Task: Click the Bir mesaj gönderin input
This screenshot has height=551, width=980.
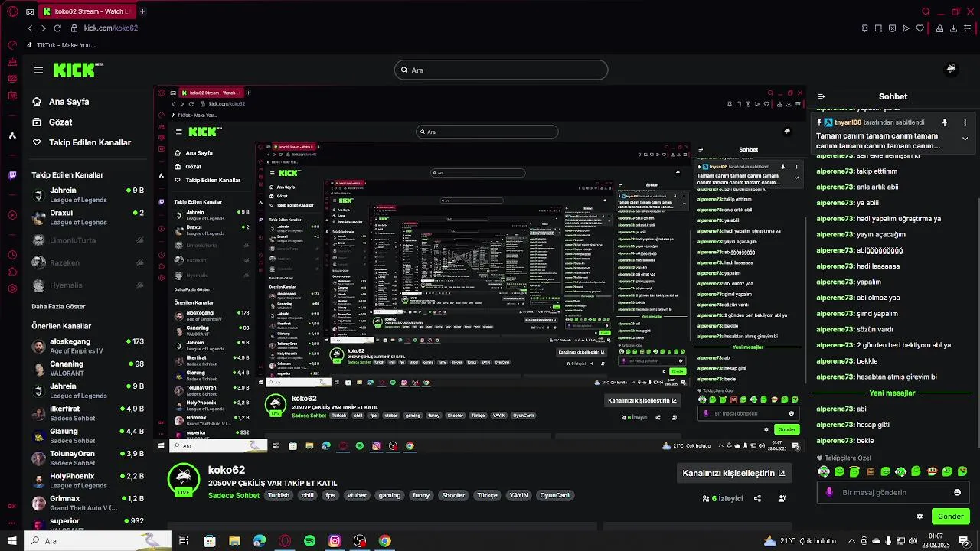Action: click(893, 492)
